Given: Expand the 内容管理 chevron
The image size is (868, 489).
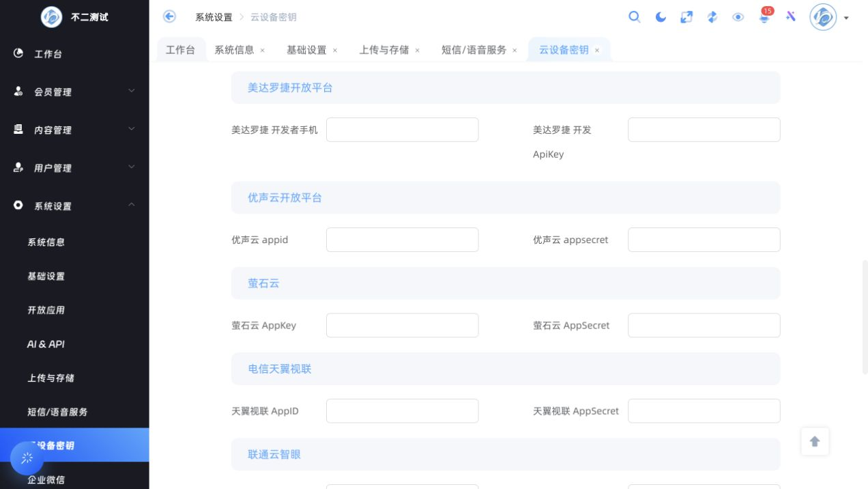Looking at the screenshot, I should [x=132, y=128].
